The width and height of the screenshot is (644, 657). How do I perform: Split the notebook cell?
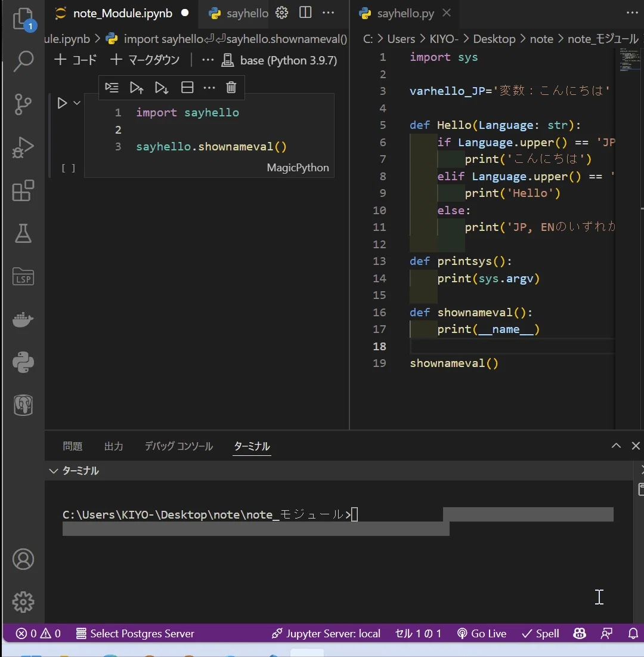[187, 88]
